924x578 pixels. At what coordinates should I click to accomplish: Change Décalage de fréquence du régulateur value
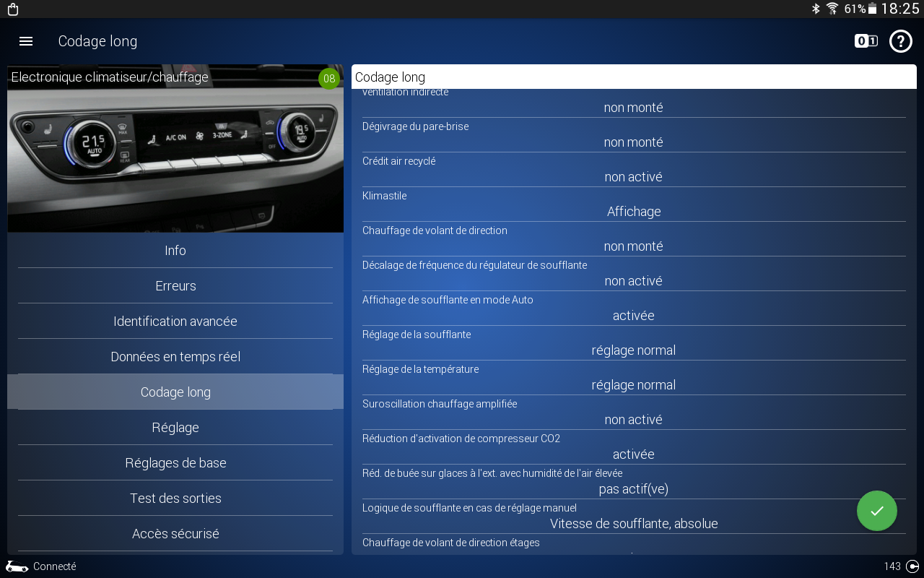pyautogui.click(x=634, y=281)
